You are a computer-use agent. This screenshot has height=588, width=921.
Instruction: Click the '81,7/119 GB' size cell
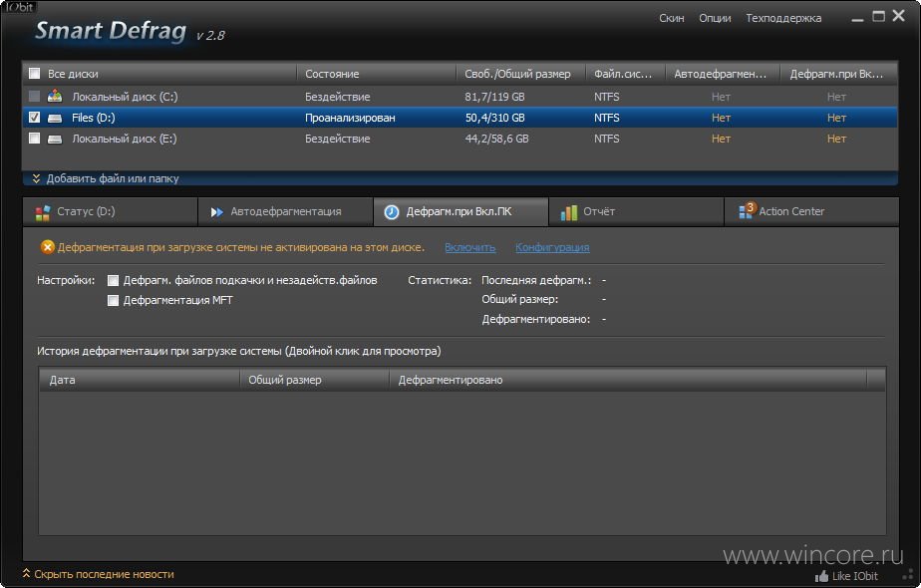494,97
